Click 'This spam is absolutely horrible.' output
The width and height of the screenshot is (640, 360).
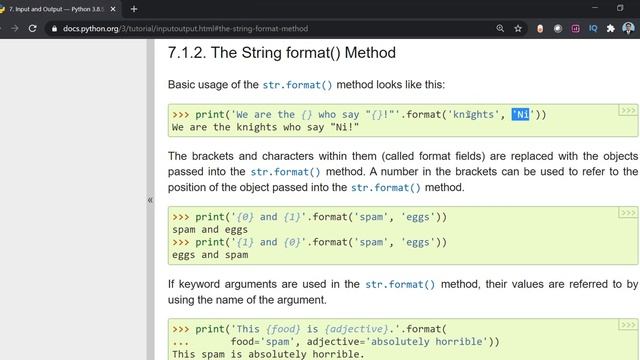pos(268,354)
